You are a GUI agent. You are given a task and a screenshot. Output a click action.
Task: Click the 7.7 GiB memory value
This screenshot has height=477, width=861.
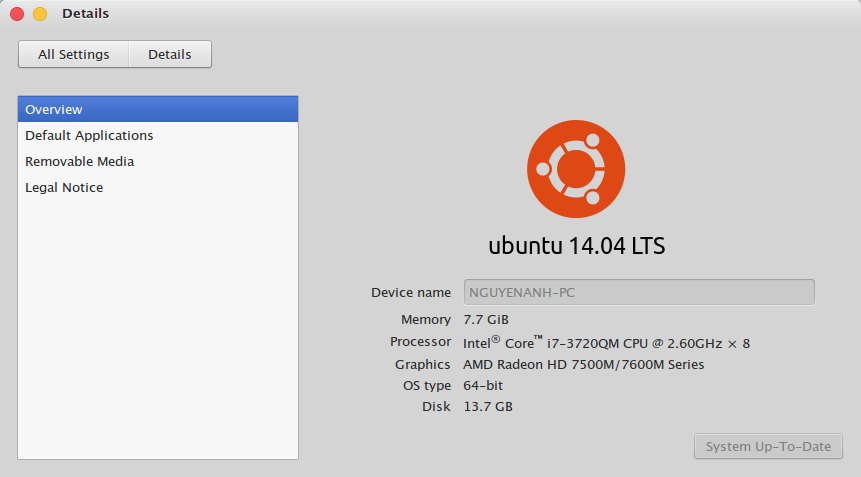[486, 319]
